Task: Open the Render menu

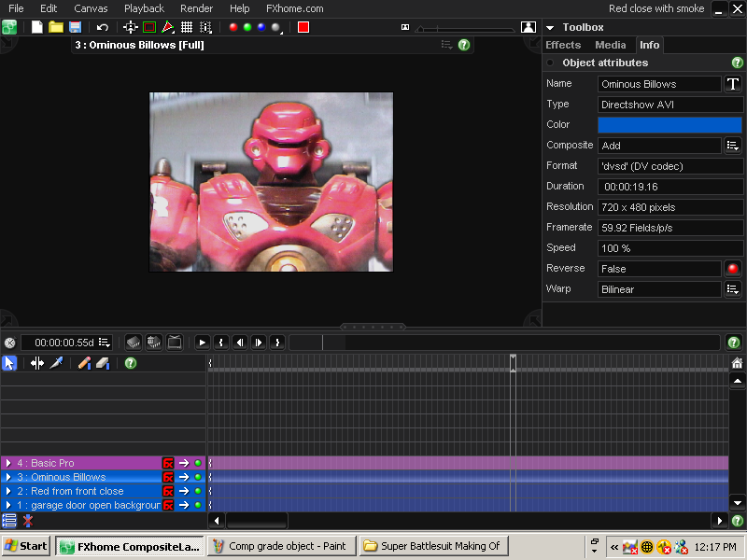Action: [x=196, y=8]
